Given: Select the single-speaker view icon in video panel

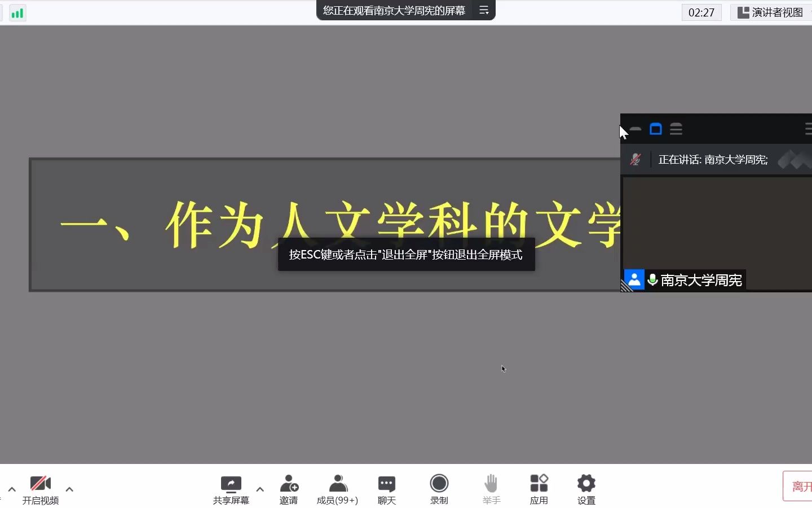Looking at the screenshot, I should pos(656,129).
